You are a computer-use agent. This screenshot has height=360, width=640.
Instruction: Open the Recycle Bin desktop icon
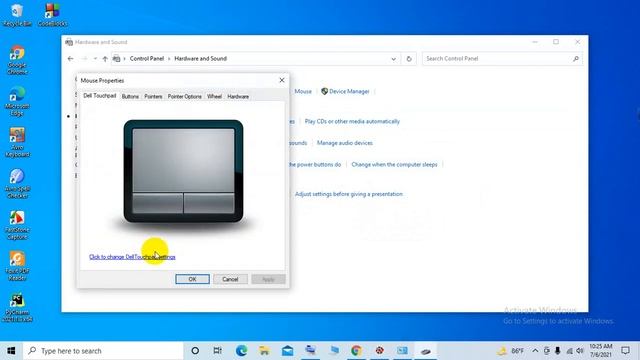pos(17,15)
